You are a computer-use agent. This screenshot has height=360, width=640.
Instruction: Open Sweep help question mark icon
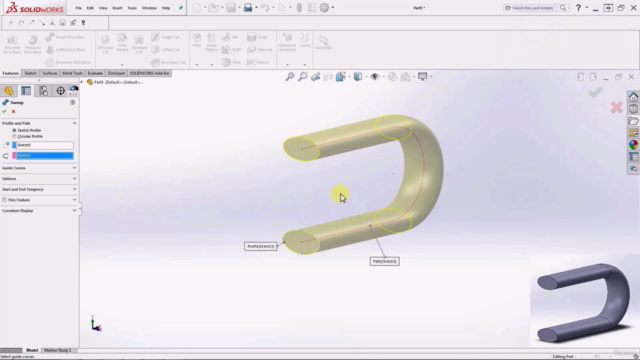point(73,102)
